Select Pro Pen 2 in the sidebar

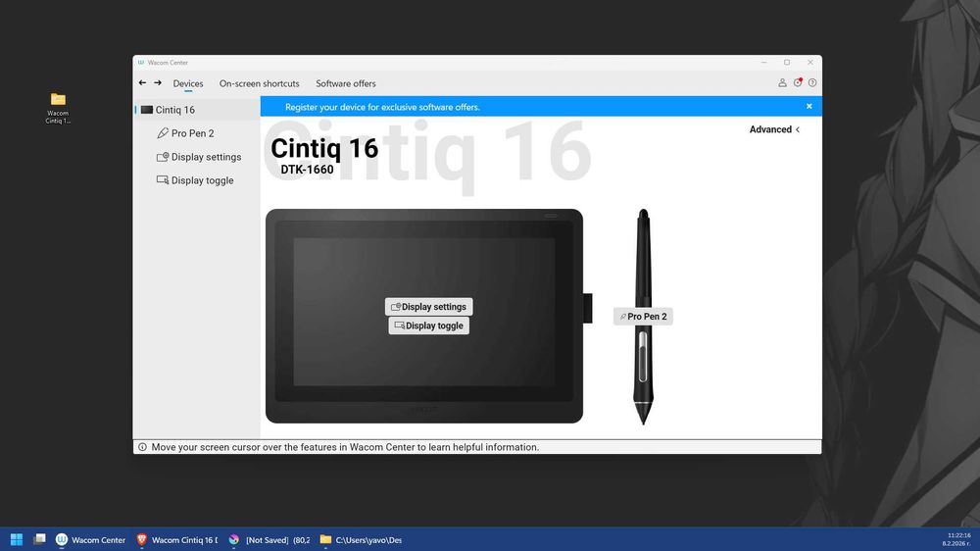[x=185, y=133]
